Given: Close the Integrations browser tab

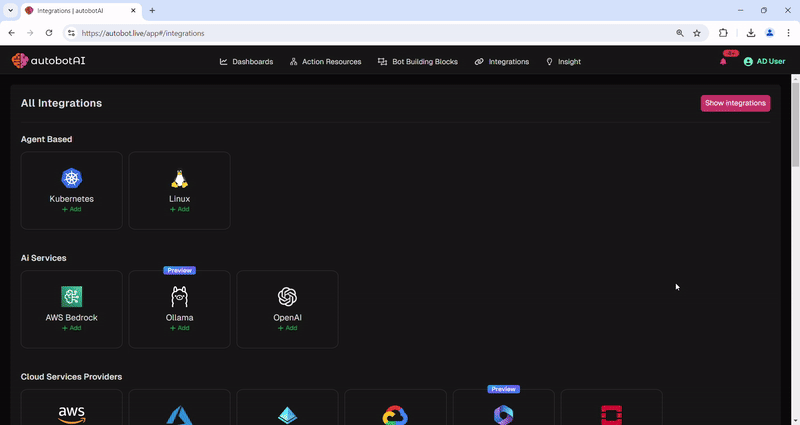Looking at the screenshot, I should tap(133, 10).
